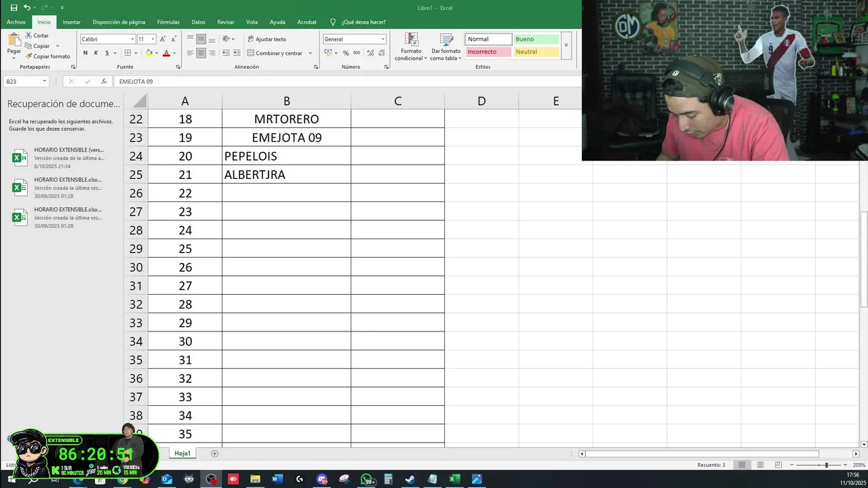Switch to page layout view in status bar
The image size is (868, 488).
point(759,465)
